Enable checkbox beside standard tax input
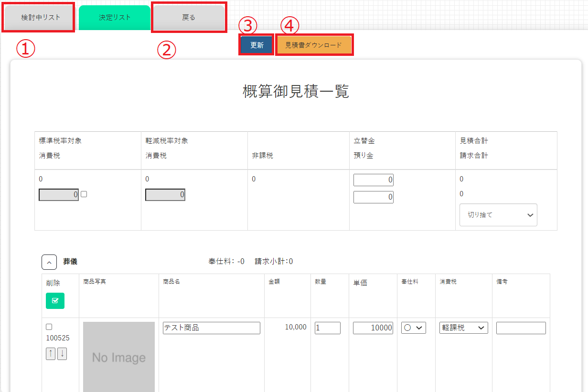 point(84,194)
